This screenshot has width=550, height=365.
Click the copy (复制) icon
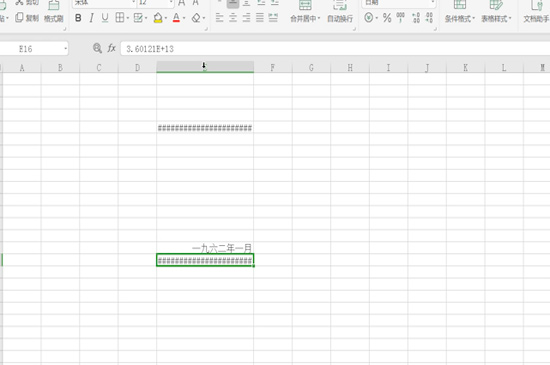(x=20, y=18)
